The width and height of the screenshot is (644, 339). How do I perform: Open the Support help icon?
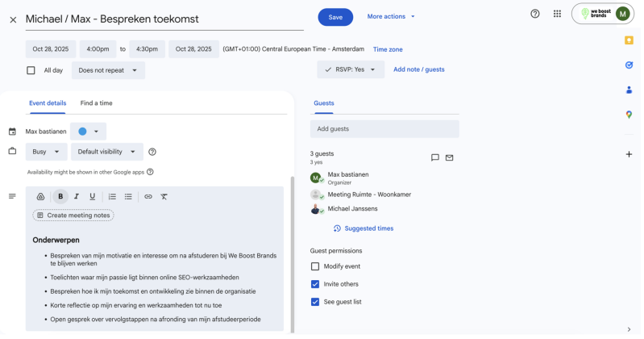click(535, 14)
